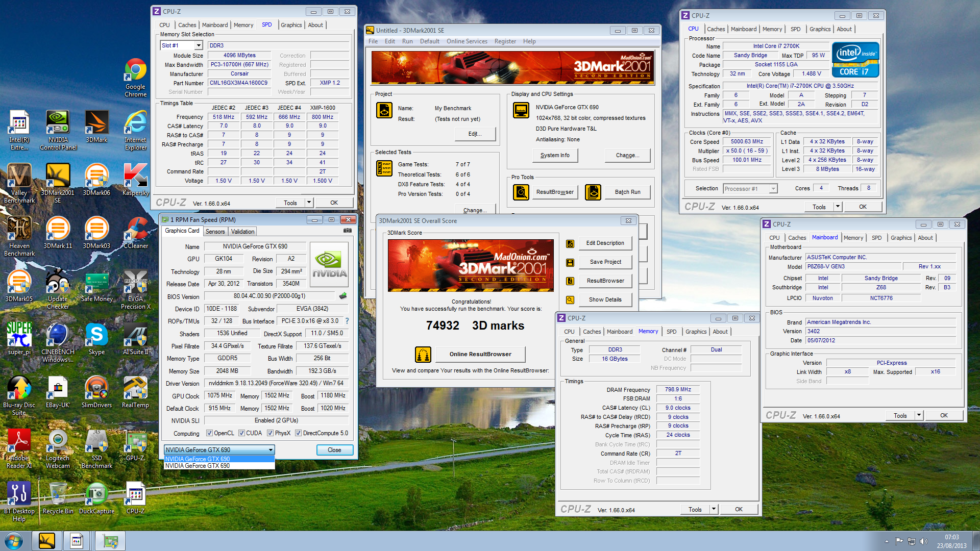Launch Heaven Benchmark desktop icon
980x551 pixels.
point(19,237)
